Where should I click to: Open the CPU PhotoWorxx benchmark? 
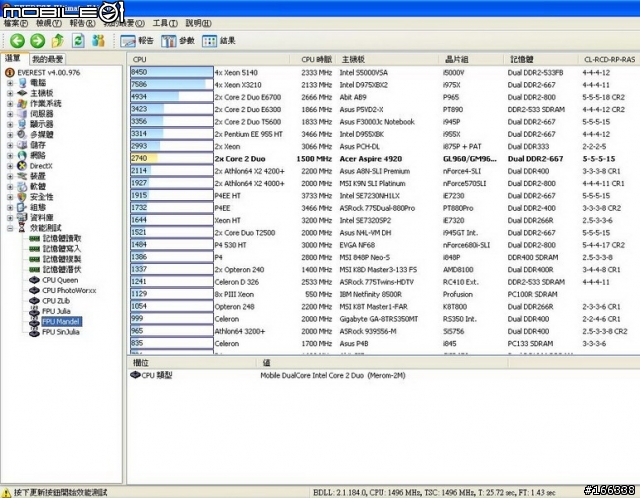[69, 291]
